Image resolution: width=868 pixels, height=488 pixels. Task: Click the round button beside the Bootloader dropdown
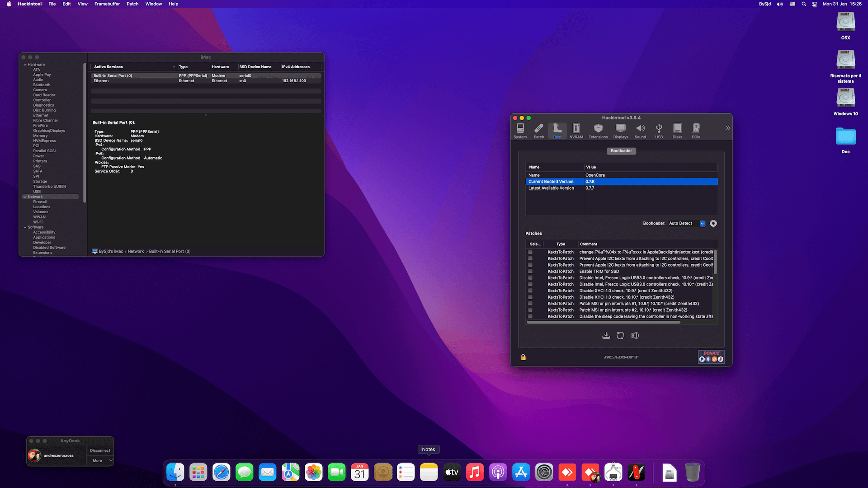[x=713, y=223]
